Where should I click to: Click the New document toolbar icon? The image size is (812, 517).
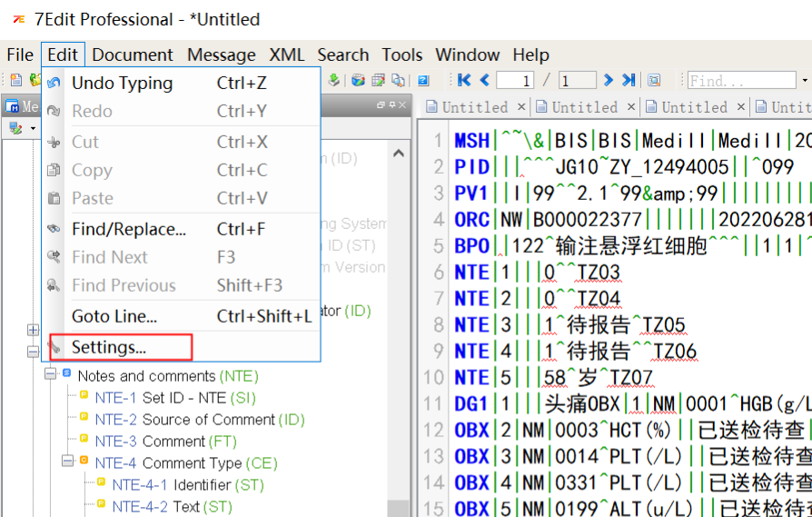(15, 81)
